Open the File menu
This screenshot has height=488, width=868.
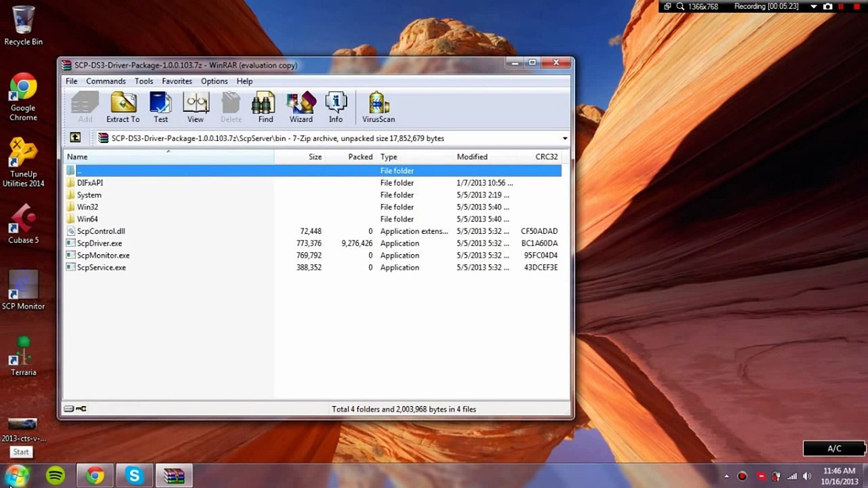tap(71, 81)
